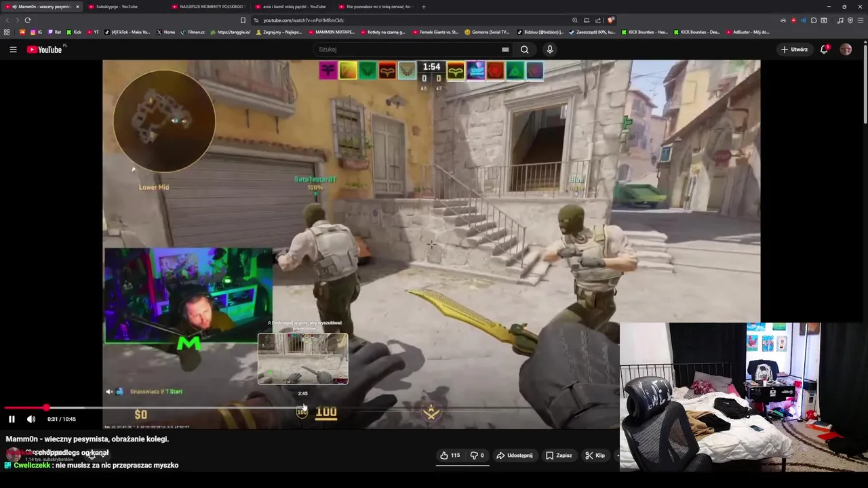868x488 pixels.
Task: Click the Udostępnij share button
Action: tap(515, 455)
